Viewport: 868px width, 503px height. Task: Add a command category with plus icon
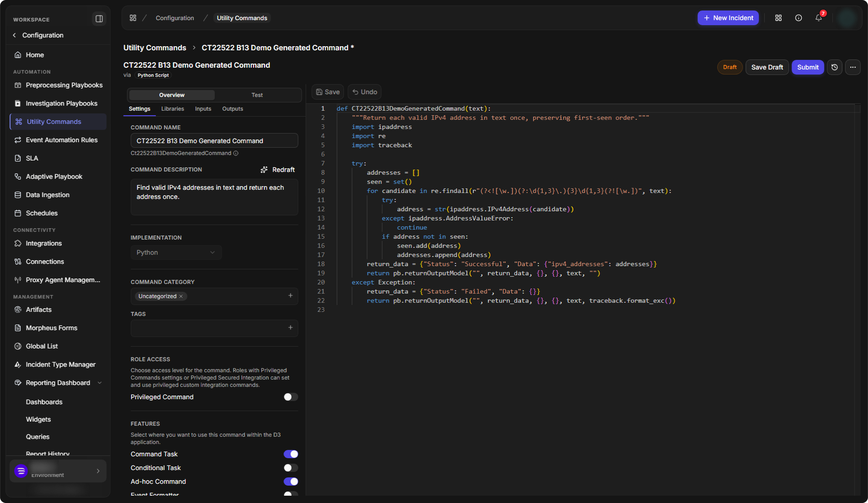coord(291,295)
